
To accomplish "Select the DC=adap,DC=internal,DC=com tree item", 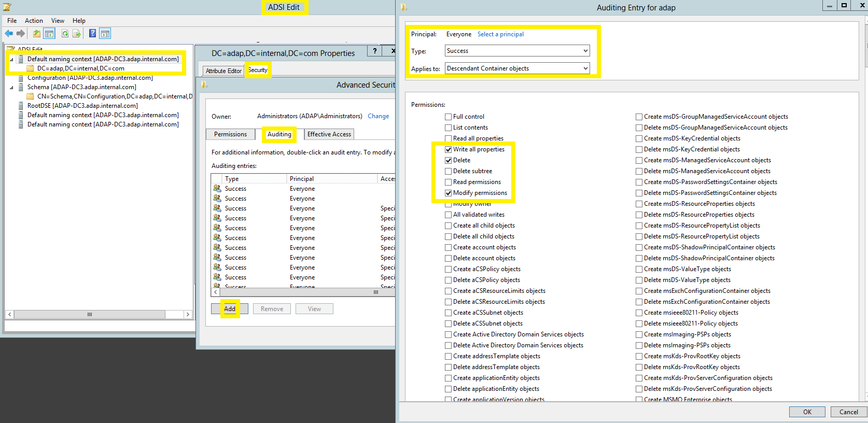I will pyautogui.click(x=81, y=68).
